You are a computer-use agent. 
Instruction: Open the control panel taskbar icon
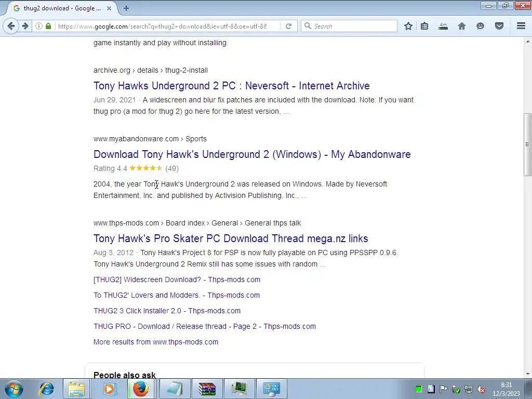coord(272,389)
